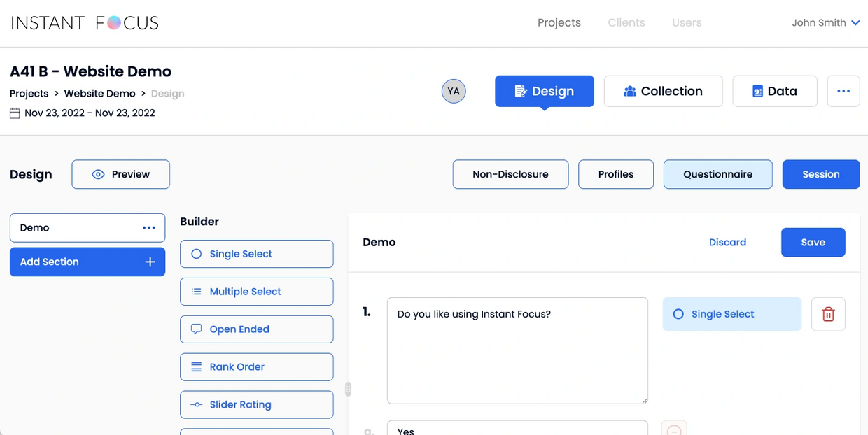The image size is (868, 435).
Task: Click the red trash delete icon
Action: [x=828, y=314]
